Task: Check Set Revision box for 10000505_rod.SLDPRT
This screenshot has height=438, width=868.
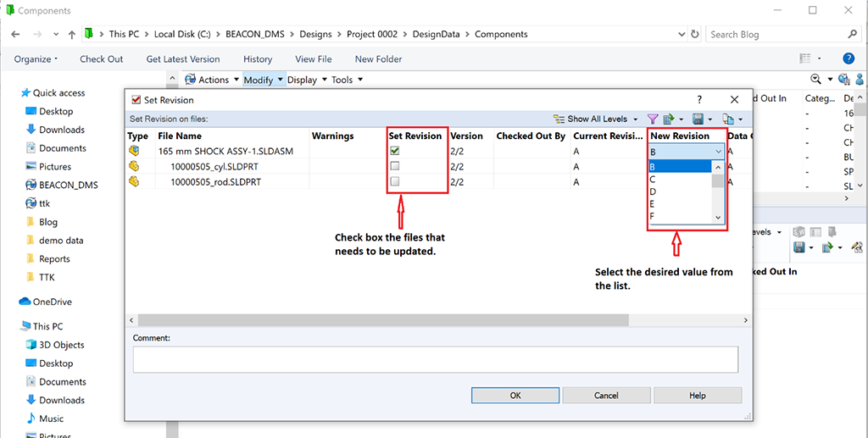Action: coord(395,181)
